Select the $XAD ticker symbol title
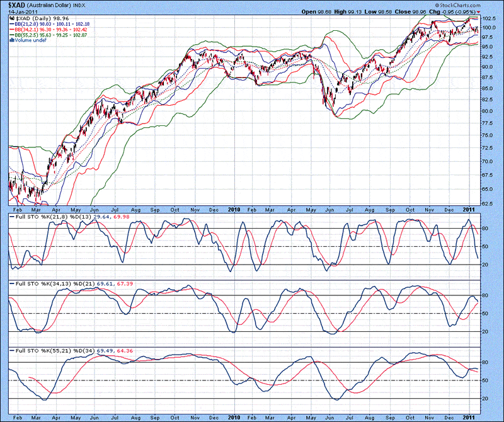 (x=17, y=5)
